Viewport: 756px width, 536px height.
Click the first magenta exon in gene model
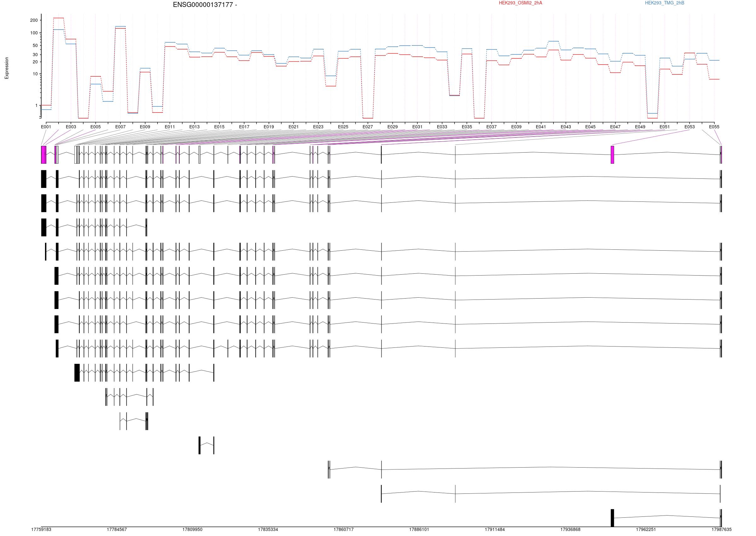click(x=43, y=154)
